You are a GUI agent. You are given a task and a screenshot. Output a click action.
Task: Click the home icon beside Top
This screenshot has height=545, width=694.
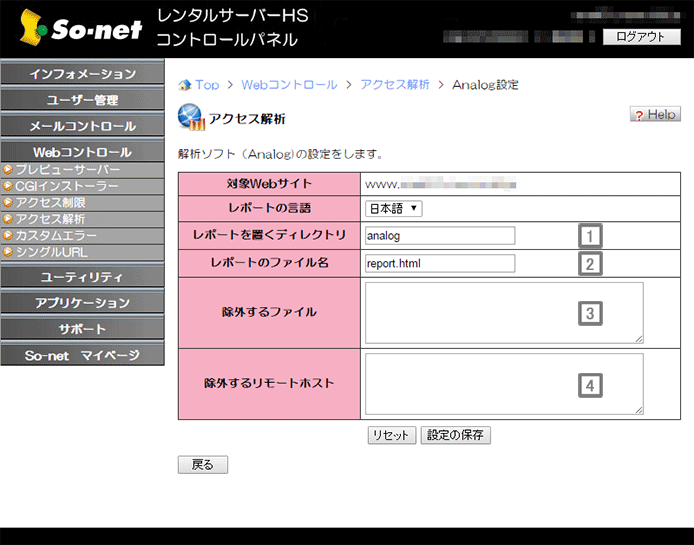click(184, 85)
